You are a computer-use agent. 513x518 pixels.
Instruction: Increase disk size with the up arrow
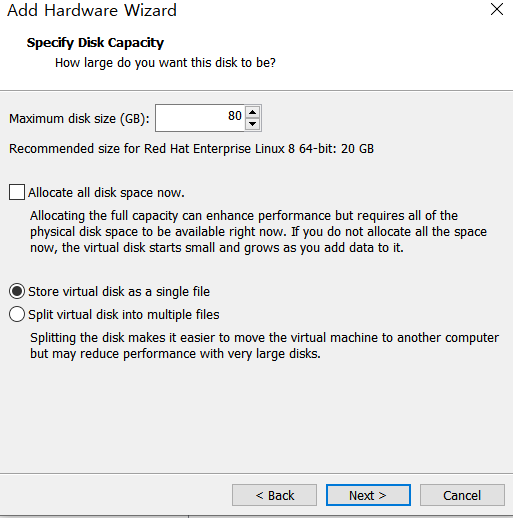253,112
